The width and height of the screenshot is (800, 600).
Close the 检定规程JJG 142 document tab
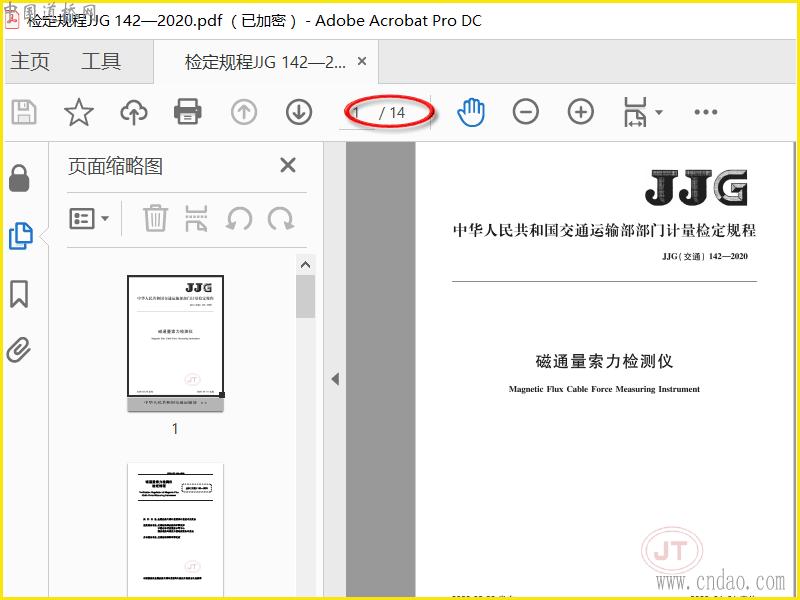tap(362, 61)
